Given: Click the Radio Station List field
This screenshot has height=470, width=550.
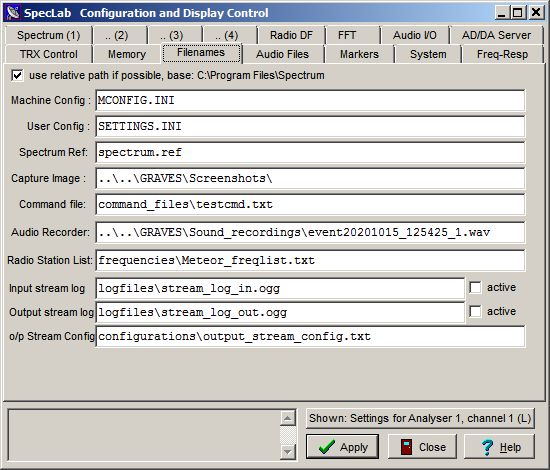Looking at the screenshot, I should coord(310,260).
